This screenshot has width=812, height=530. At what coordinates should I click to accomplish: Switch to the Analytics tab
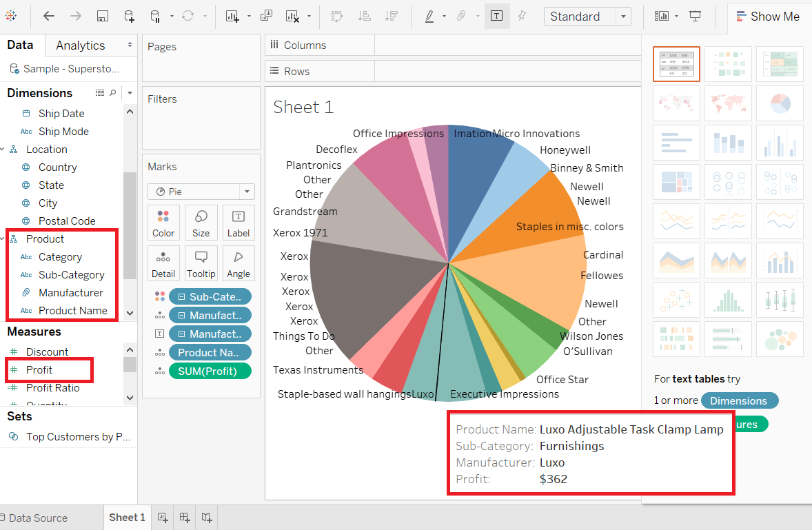81,45
